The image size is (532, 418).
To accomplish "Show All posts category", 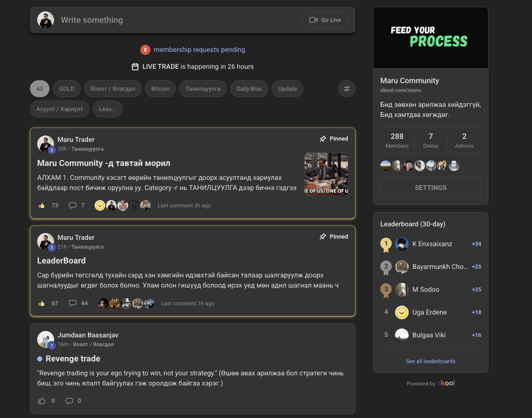I will tap(40, 89).
